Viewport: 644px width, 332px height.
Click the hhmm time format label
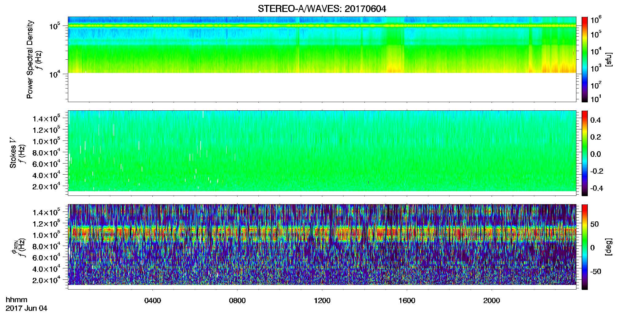[17, 300]
